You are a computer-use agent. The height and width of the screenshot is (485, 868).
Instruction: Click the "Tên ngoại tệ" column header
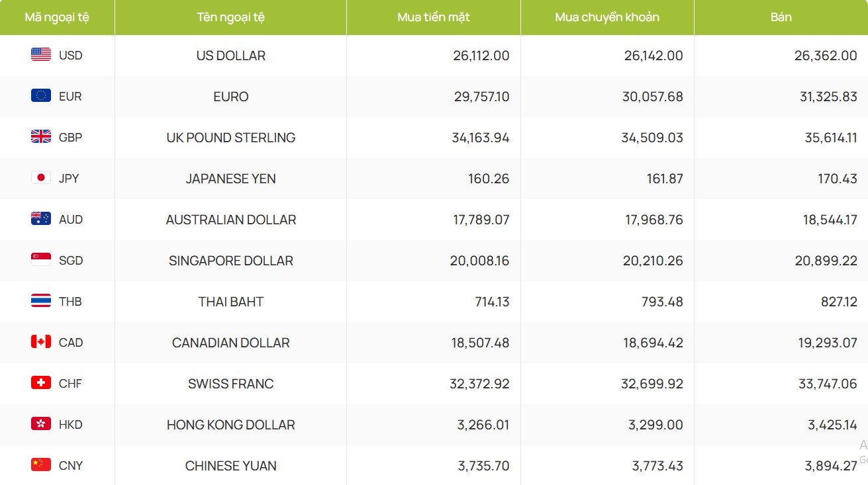[x=230, y=17]
